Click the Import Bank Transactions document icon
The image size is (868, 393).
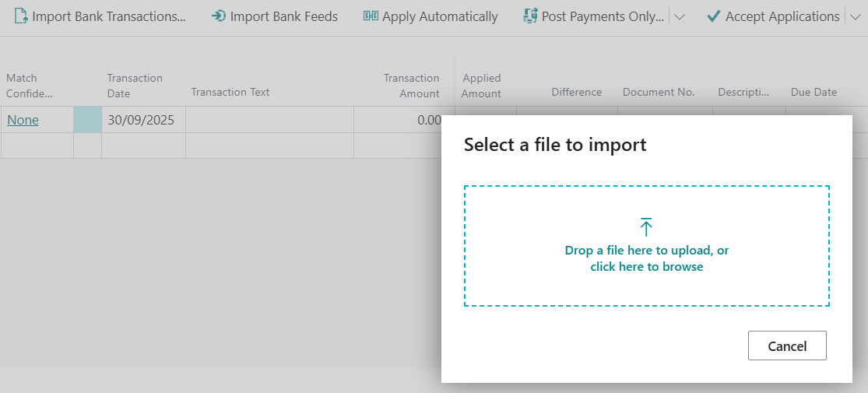click(x=21, y=16)
